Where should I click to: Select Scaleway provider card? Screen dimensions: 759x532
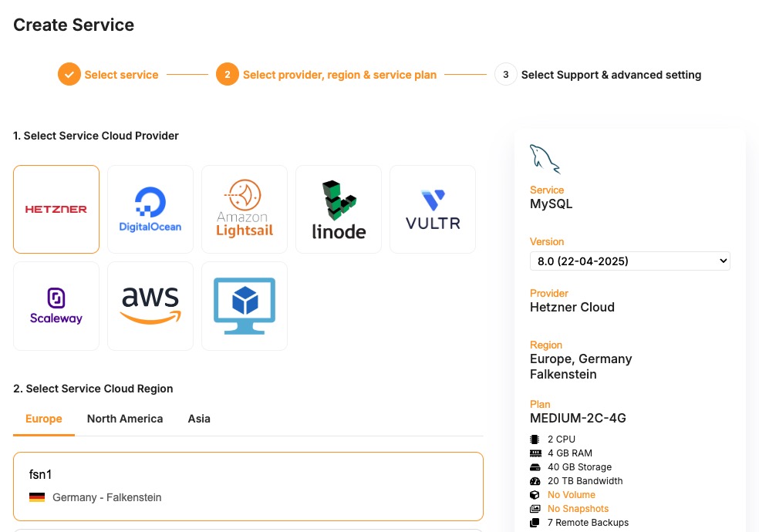click(x=56, y=306)
